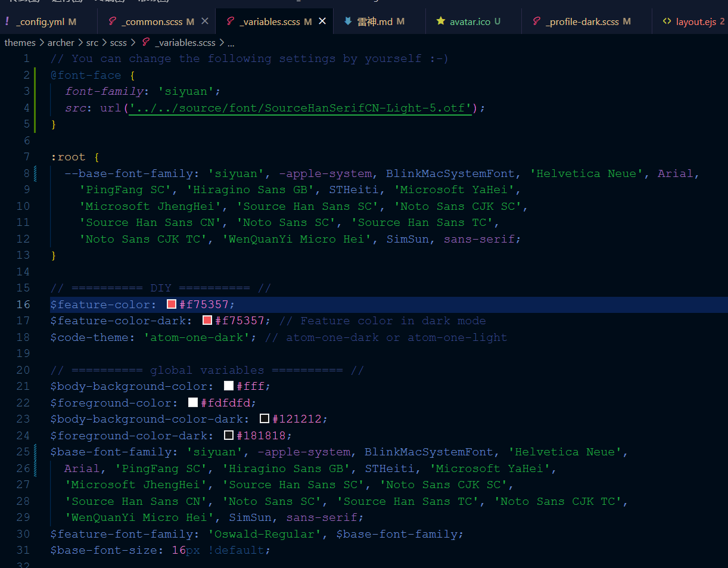Viewport: 728px width, 568px height.
Task: Click the dark #121212 color swatch
Action: coord(264,418)
